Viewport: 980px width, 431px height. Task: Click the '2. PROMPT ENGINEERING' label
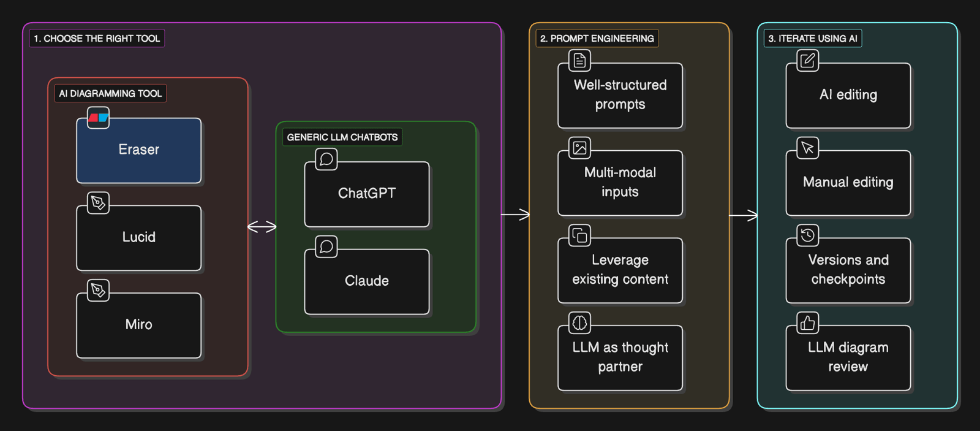pos(597,39)
